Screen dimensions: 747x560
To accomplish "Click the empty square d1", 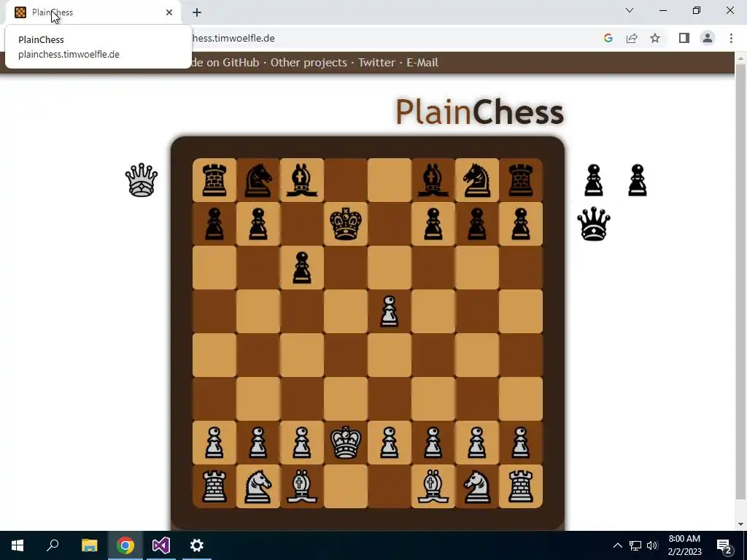I will 346,486.
